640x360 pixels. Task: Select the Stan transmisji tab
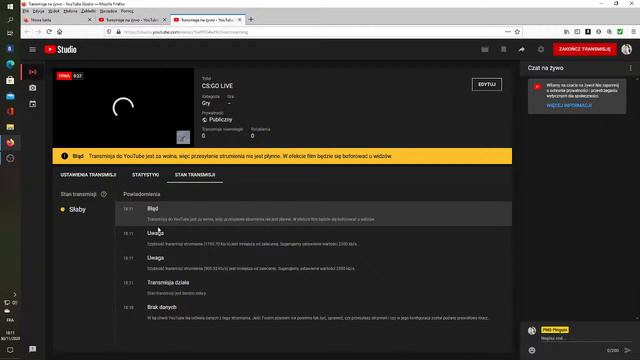click(x=195, y=175)
